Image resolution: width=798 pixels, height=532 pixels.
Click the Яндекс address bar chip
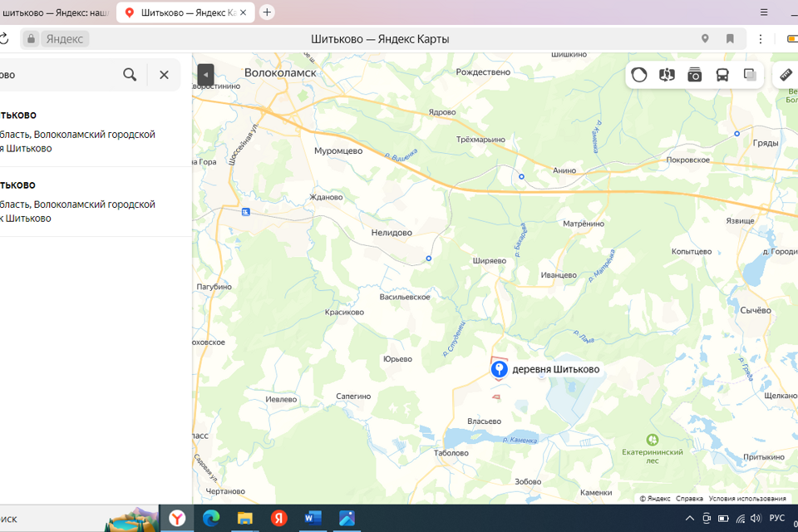coord(65,39)
